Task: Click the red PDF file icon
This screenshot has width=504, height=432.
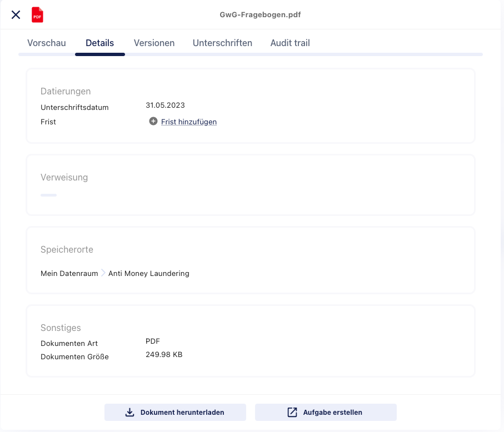Action: point(37,15)
